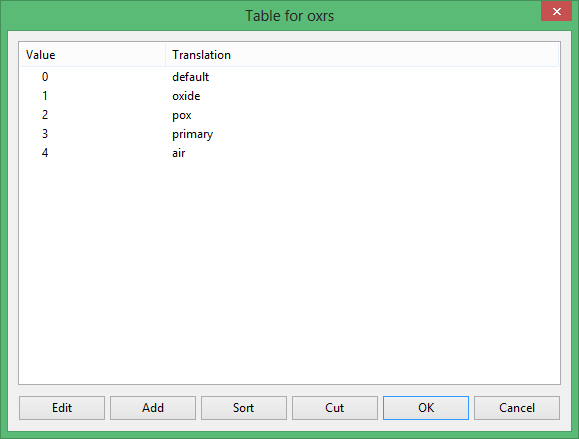
Task: Click the Table for oxrs title bar
Action: 290,16
